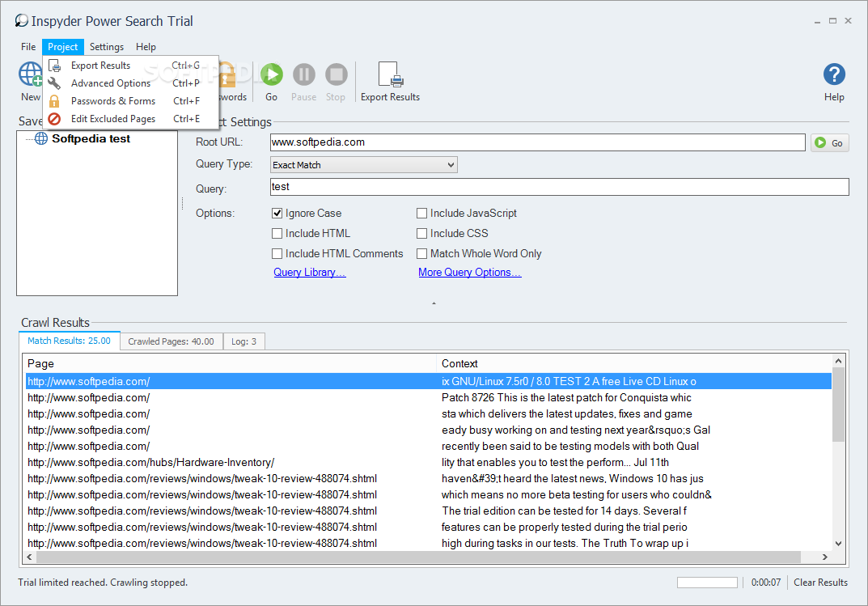868x606 pixels.
Task: Select the Softpedia test project
Action: click(91, 139)
